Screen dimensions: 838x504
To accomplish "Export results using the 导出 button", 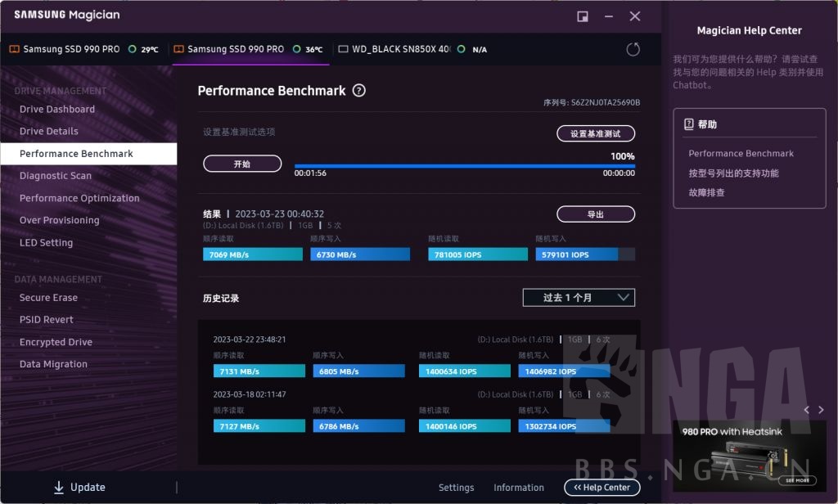I will point(596,214).
